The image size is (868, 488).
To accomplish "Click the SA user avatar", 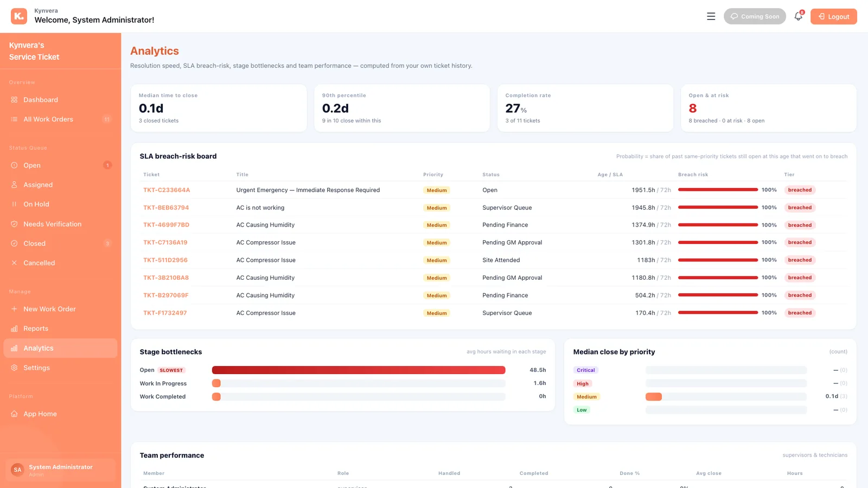I will 17,470.
